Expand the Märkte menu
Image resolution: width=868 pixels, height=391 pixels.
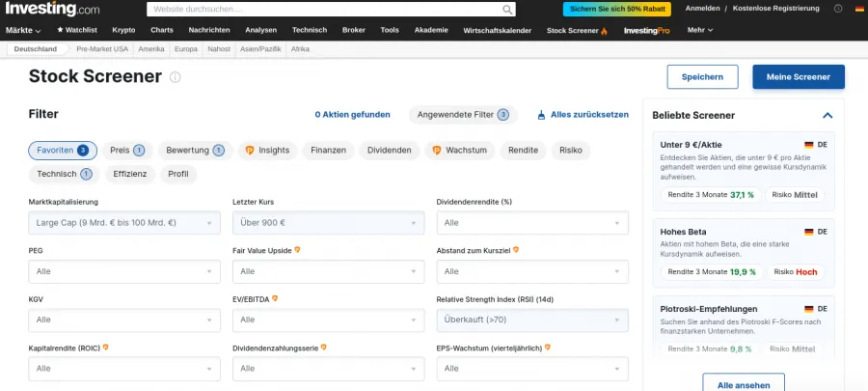pos(23,31)
